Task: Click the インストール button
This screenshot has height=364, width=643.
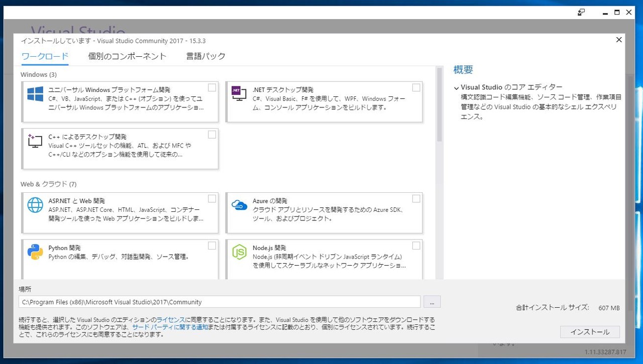Action: coord(590,332)
